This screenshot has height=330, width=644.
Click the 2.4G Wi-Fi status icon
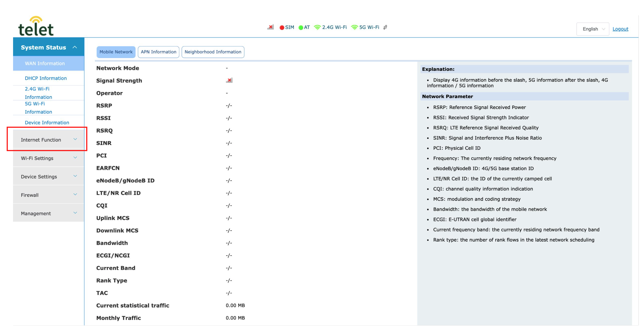tap(317, 27)
